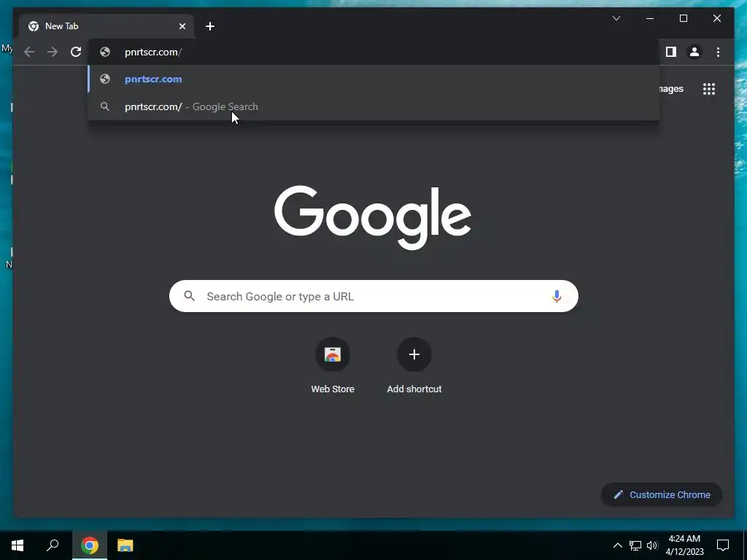Open File Explorer from the taskbar

tap(125, 545)
